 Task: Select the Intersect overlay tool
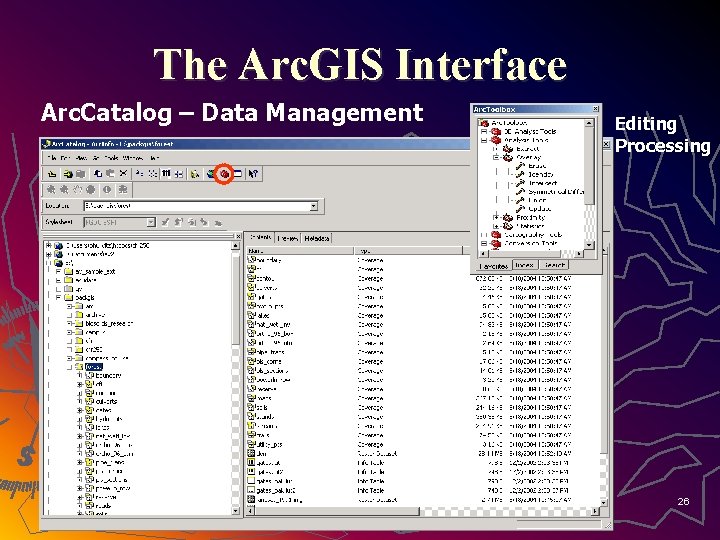coord(542,183)
